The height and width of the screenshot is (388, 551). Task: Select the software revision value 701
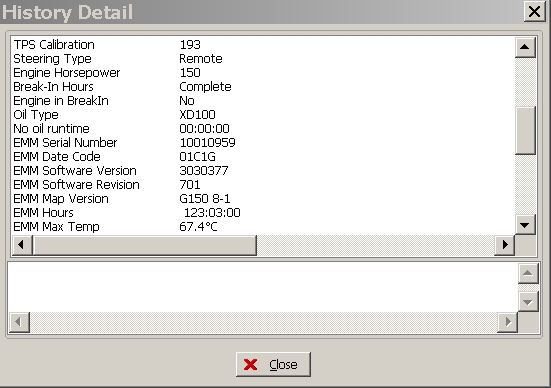190,185
